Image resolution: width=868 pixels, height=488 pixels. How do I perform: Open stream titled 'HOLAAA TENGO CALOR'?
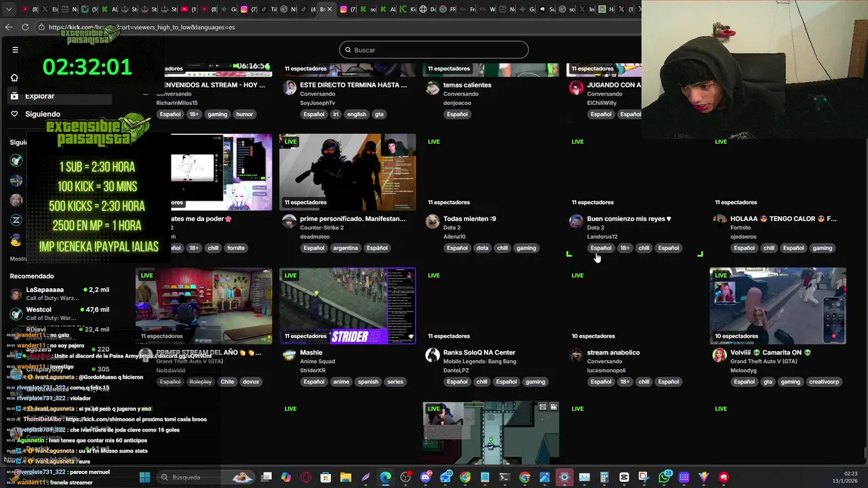click(x=783, y=219)
